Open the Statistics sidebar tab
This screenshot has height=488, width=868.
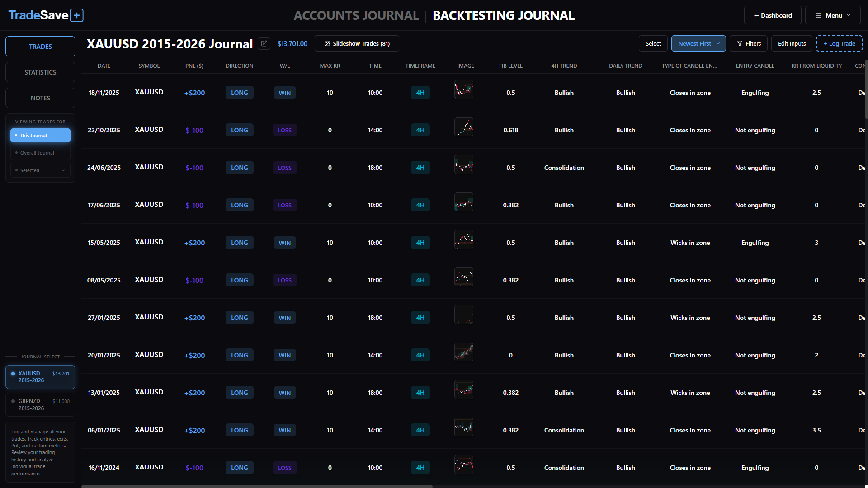coord(40,72)
